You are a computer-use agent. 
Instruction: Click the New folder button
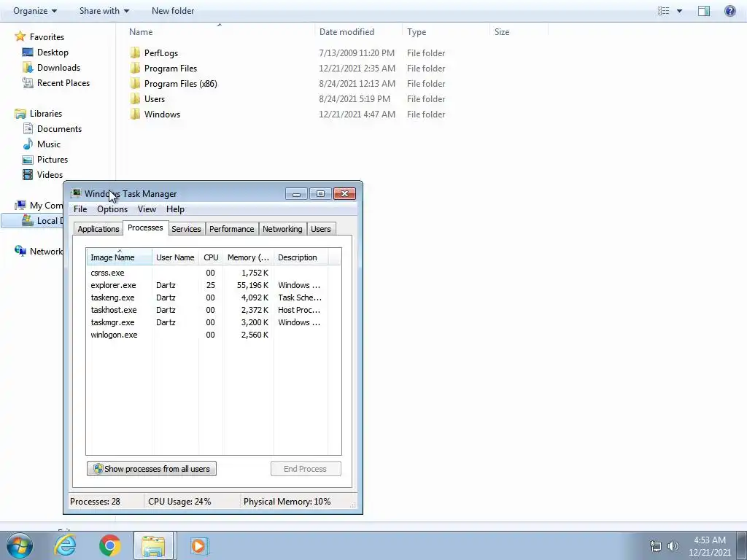click(172, 10)
